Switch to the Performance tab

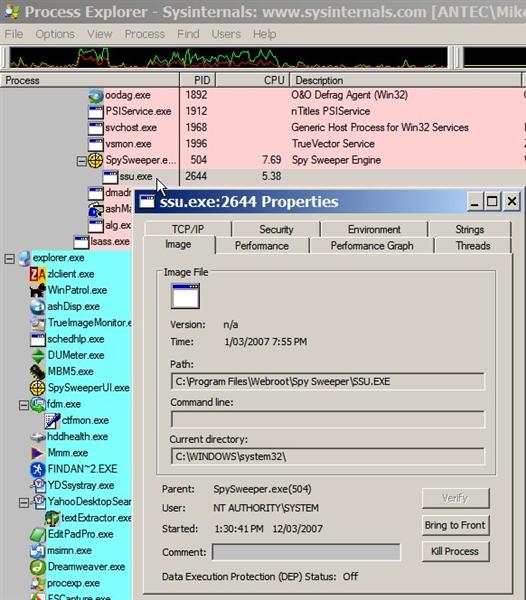point(262,246)
